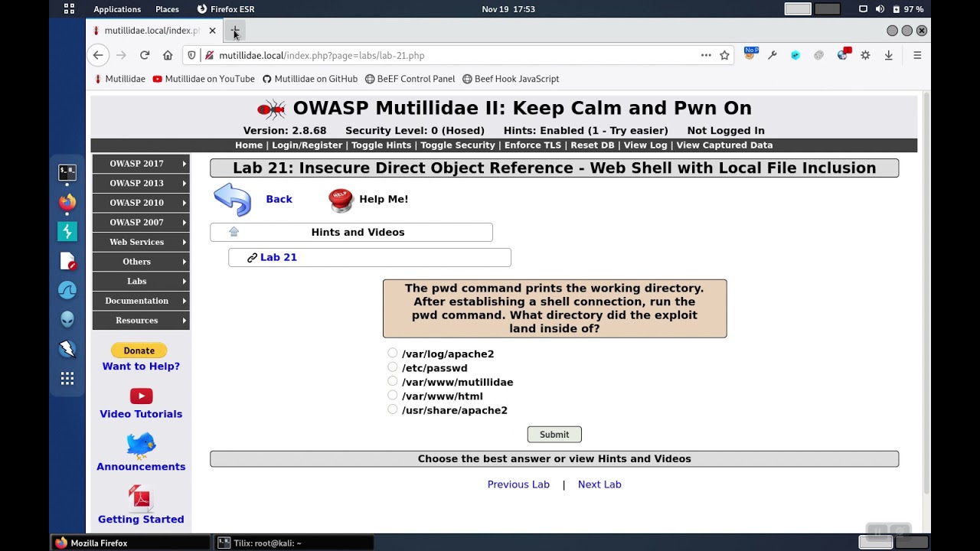The width and height of the screenshot is (980, 551).
Task: Show all applications grid in dock
Action: (67, 379)
